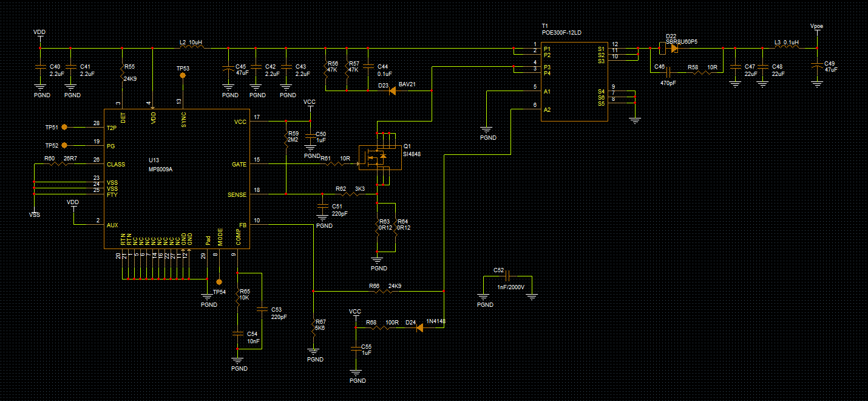Click the TP54 test point dot
This screenshot has height=401, width=868.
coord(219,283)
